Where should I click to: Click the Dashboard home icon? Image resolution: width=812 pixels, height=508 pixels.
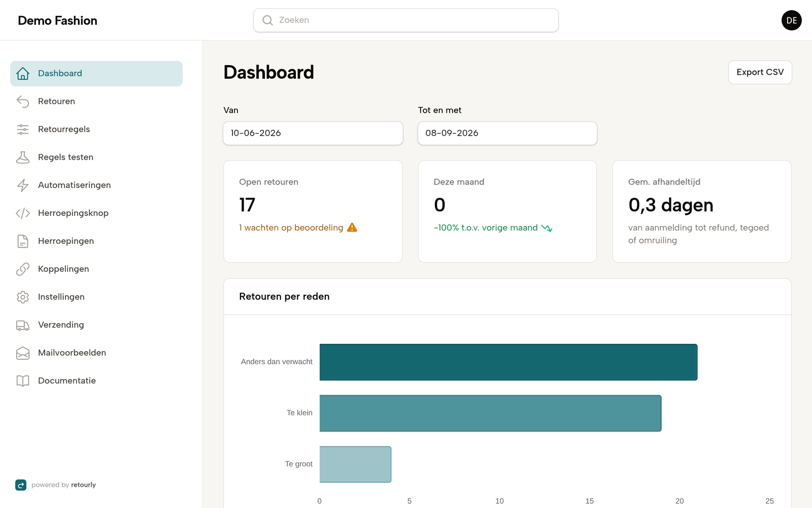coord(23,74)
